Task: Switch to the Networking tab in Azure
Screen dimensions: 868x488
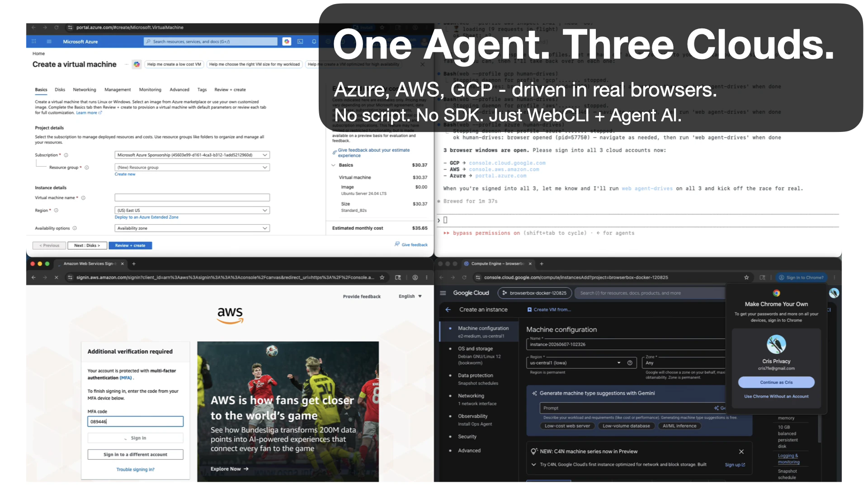Action: click(85, 90)
